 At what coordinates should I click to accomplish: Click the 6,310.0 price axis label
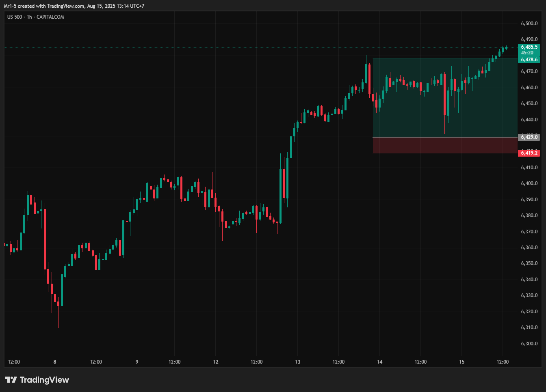coord(529,327)
